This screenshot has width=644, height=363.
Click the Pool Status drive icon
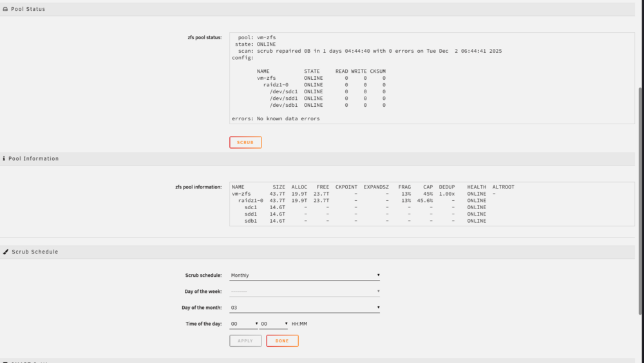point(5,9)
